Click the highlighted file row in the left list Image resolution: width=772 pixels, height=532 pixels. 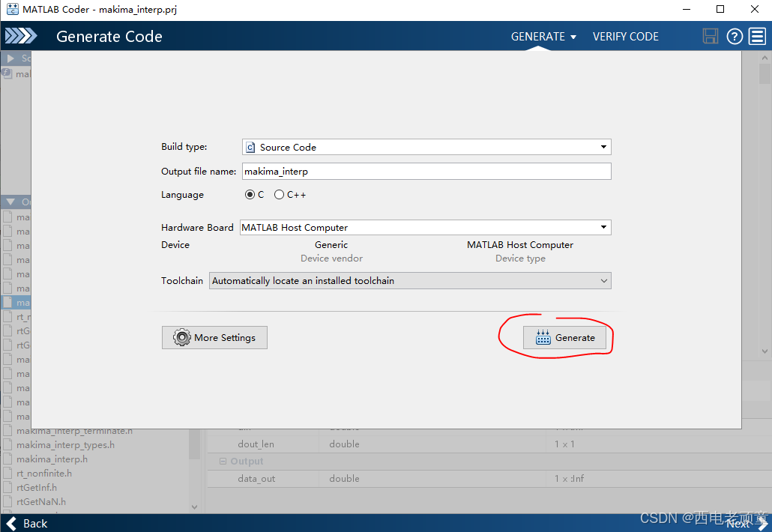[16, 303]
